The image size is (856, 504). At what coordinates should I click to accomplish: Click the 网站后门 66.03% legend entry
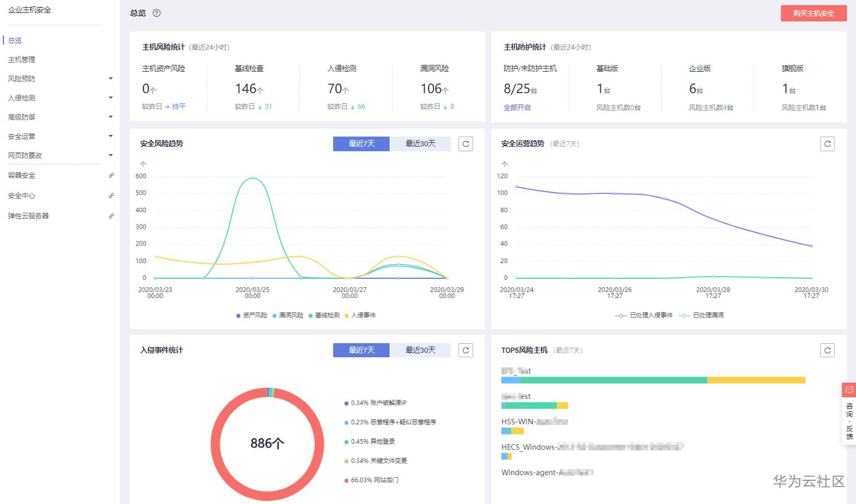(x=372, y=480)
